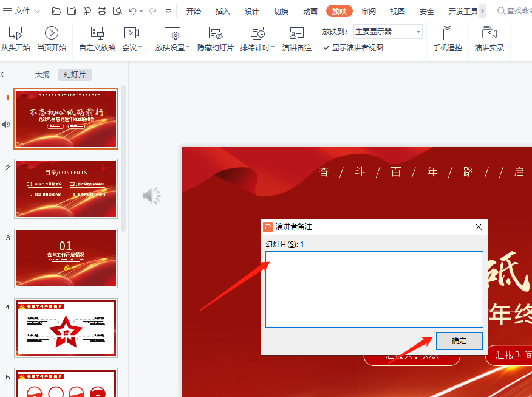Click the undo arrow icon
Viewport: 532px width, 397px height.
(x=132, y=11)
